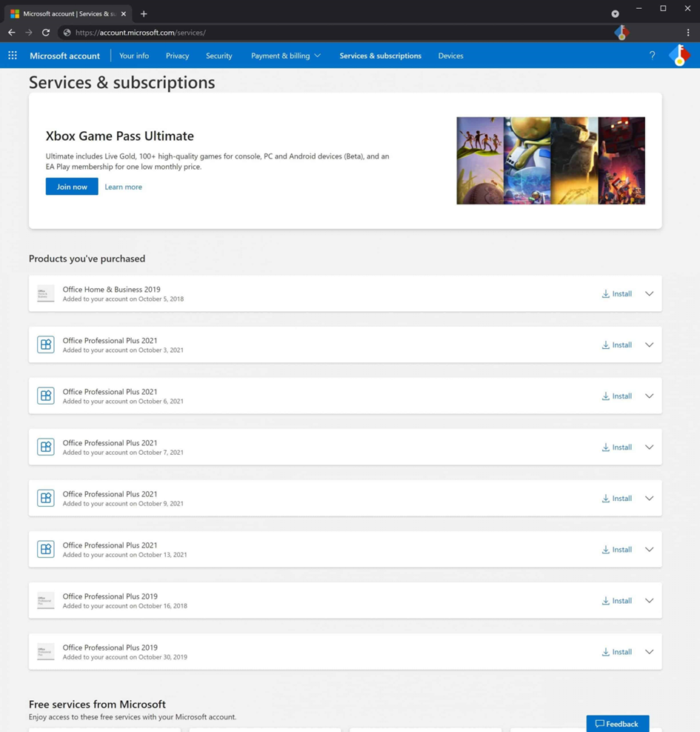Click the Xbox Game Pass games banner image
This screenshot has width=700, height=732.
click(x=550, y=161)
